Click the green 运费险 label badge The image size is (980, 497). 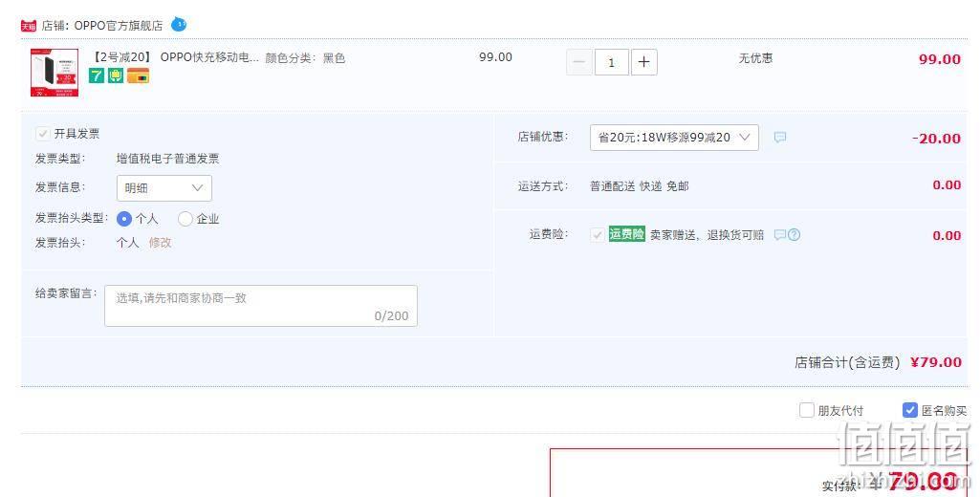627,234
